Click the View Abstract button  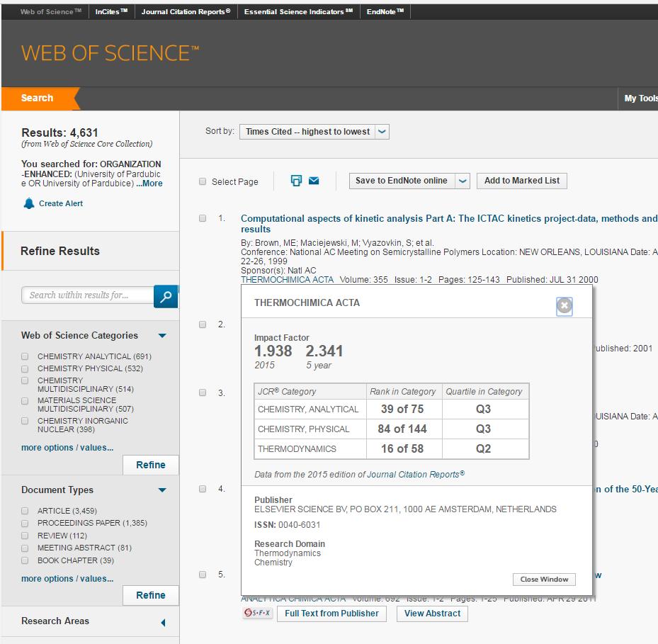(x=432, y=614)
